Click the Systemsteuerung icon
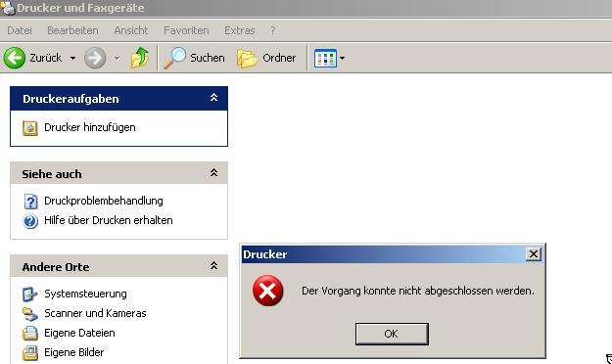Screen dimensions: 612x364 click(30, 295)
